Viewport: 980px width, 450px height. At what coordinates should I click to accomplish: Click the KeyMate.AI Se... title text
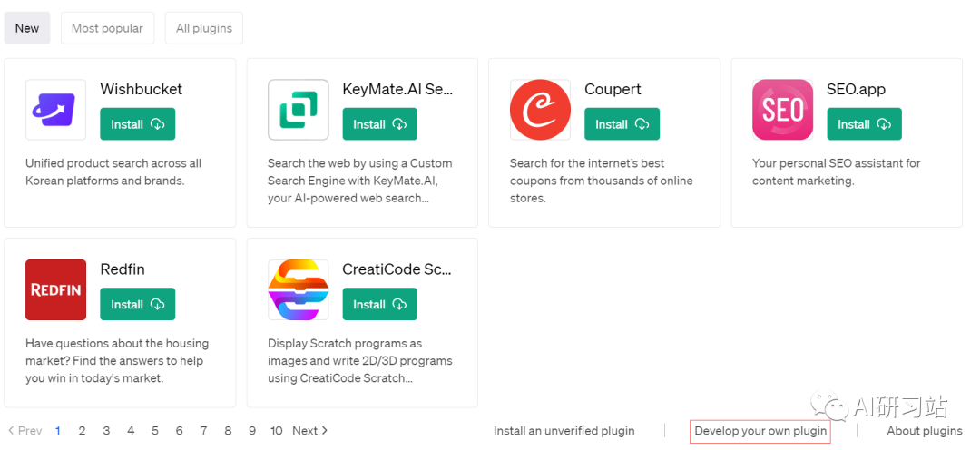point(397,90)
